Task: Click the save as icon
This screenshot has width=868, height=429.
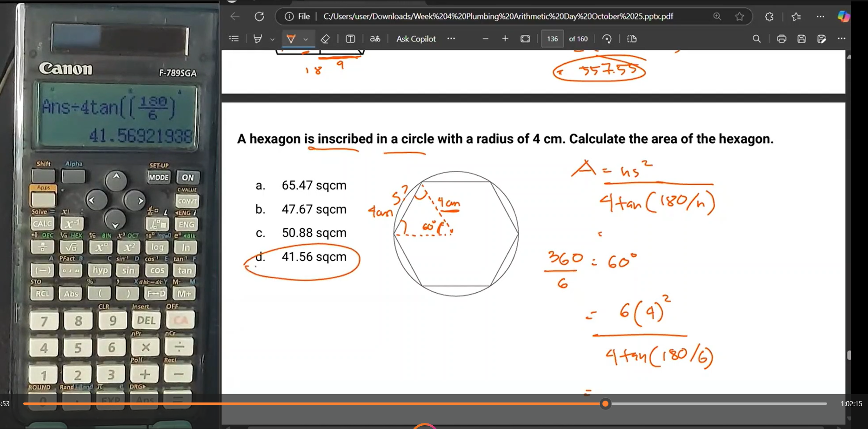Action: coord(821,39)
